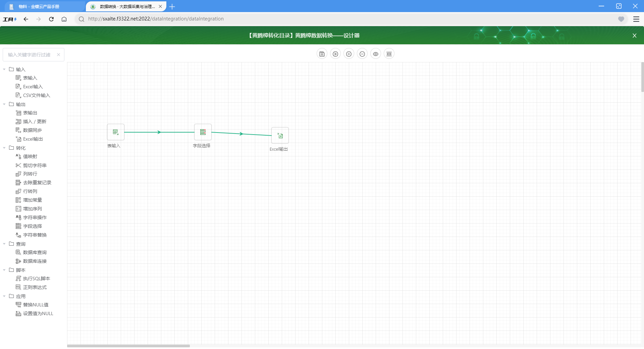Select 剪切字符串 in the 转化 group

click(x=31, y=165)
